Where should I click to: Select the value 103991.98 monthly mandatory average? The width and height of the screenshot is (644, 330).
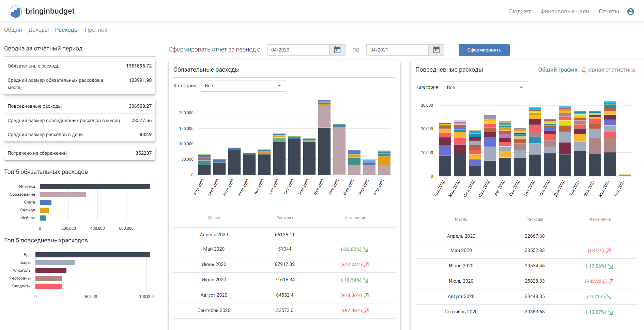coord(140,80)
